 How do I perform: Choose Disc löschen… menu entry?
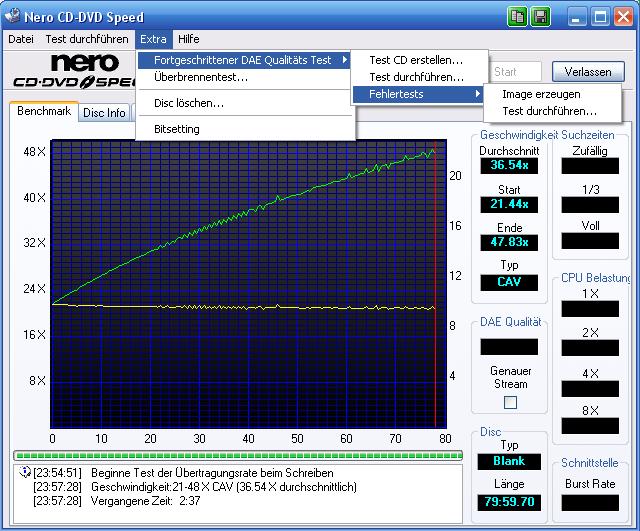click(x=244, y=103)
